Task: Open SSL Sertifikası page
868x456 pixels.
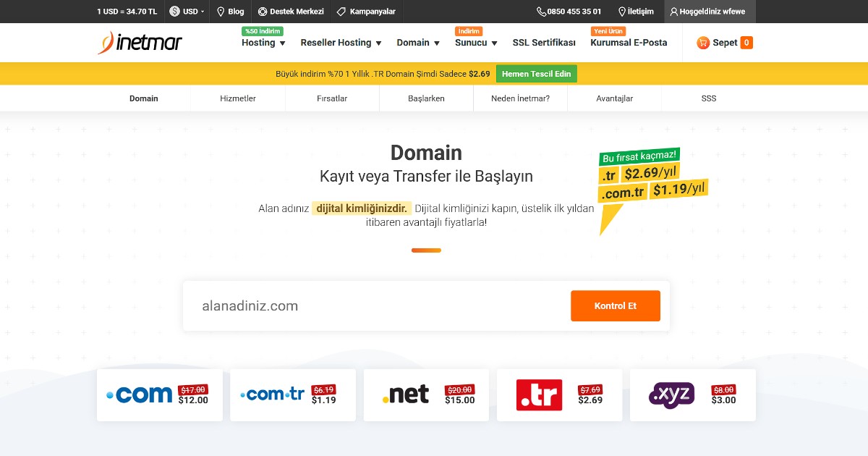Action: click(544, 43)
